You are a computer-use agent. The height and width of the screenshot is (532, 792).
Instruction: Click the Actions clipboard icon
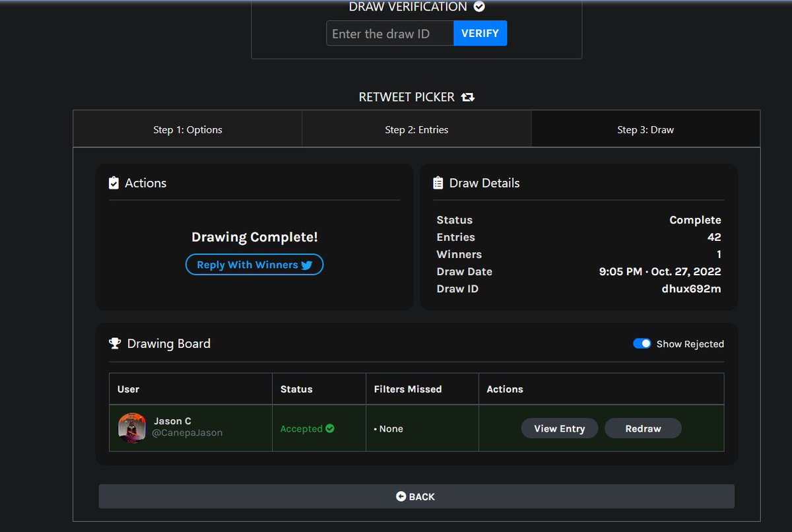click(114, 183)
